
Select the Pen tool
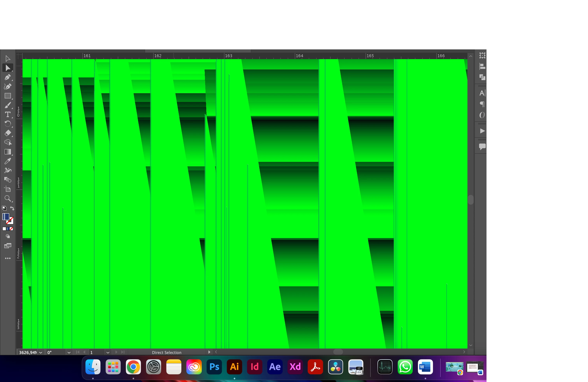[x=8, y=77]
